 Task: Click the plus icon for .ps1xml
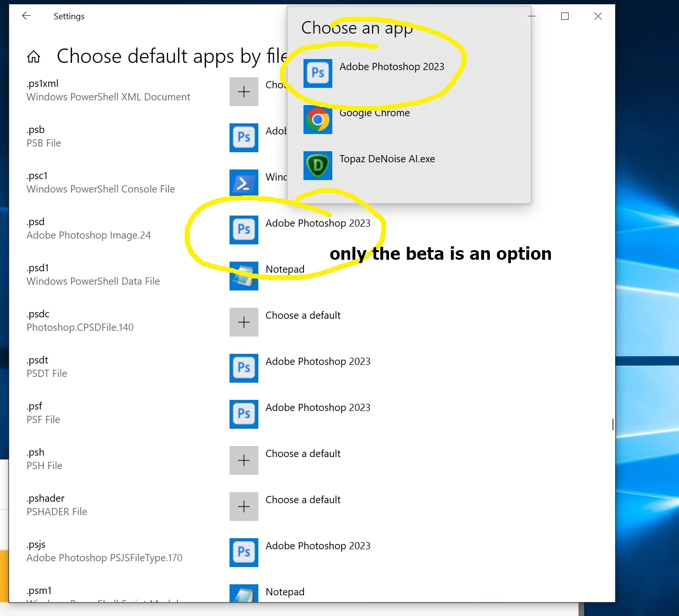pyautogui.click(x=244, y=92)
